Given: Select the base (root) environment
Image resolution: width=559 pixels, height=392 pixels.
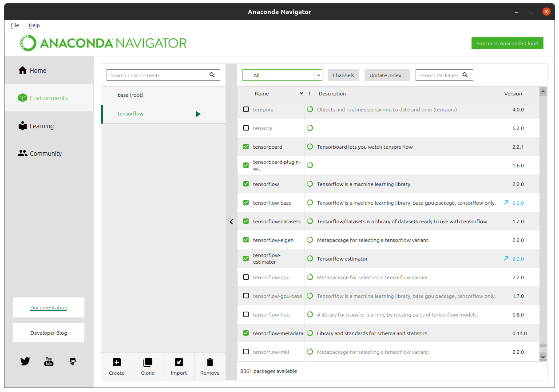Looking at the screenshot, I should [163, 95].
